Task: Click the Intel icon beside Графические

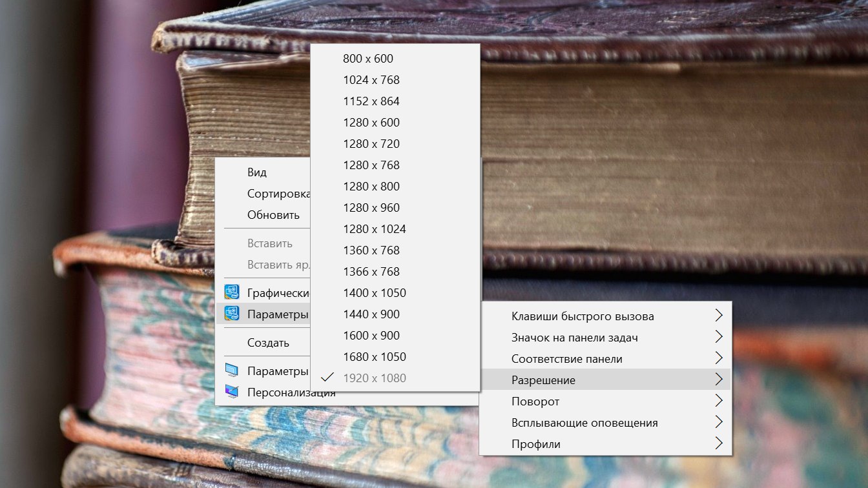Action: tap(231, 292)
